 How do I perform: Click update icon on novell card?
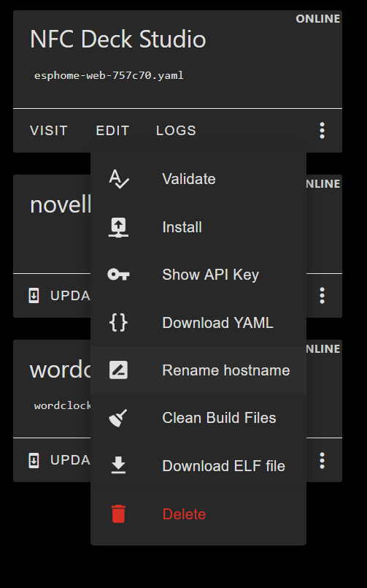click(34, 296)
